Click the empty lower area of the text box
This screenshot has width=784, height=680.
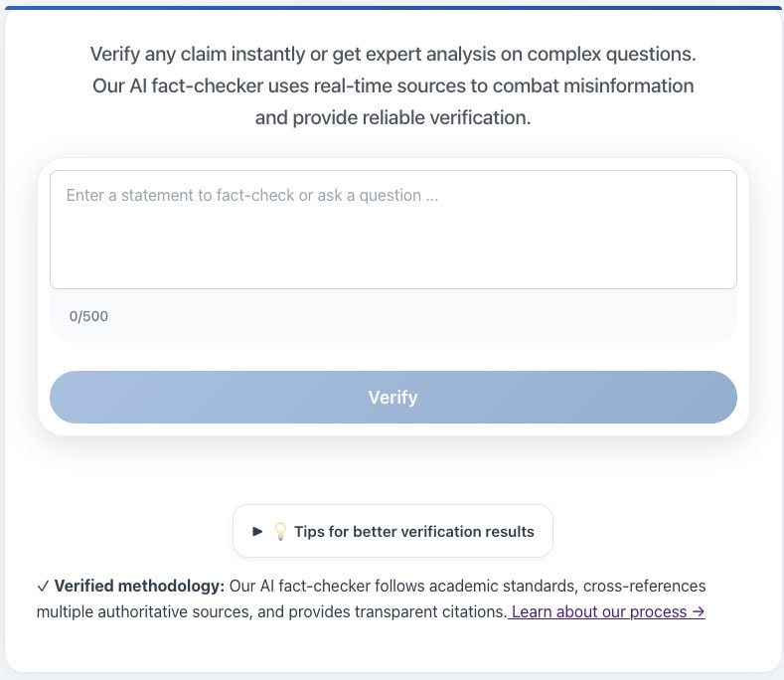393,255
